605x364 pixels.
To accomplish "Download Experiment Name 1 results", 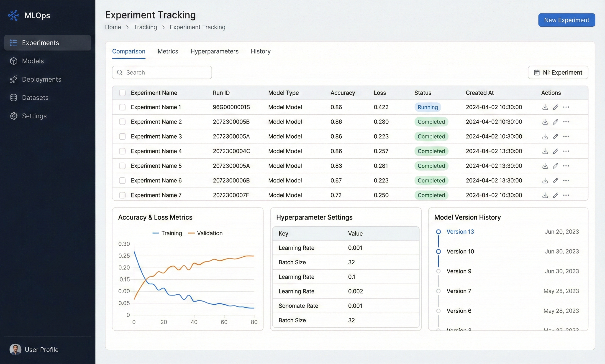I will 545,107.
